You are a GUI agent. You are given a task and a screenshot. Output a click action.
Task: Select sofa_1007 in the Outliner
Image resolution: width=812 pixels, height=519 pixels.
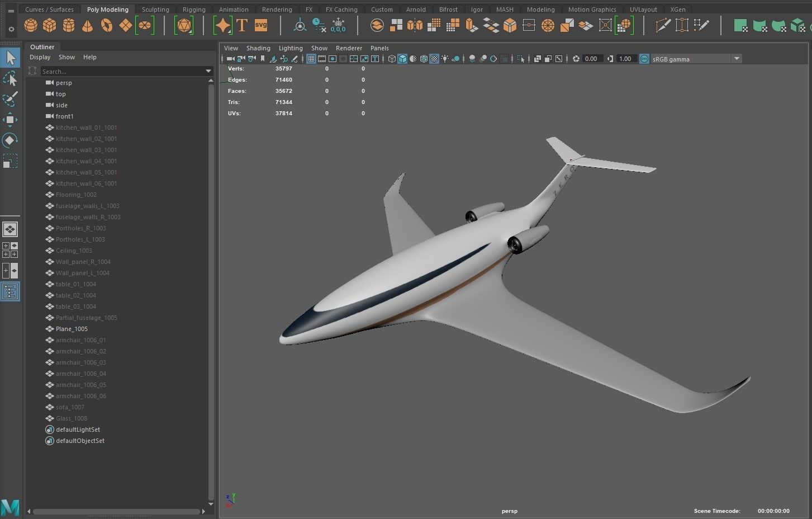(70, 407)
